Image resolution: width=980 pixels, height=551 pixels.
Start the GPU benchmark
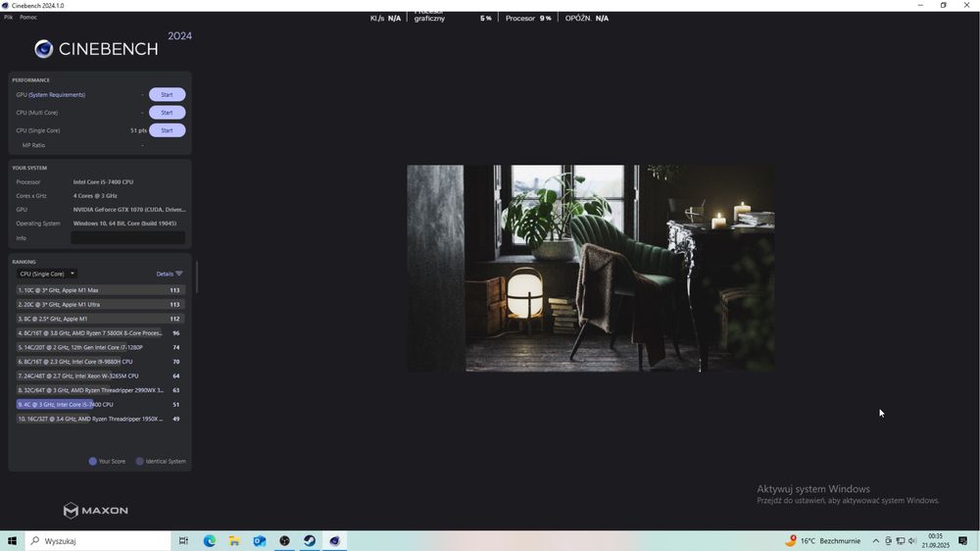[x=167, y=94]
